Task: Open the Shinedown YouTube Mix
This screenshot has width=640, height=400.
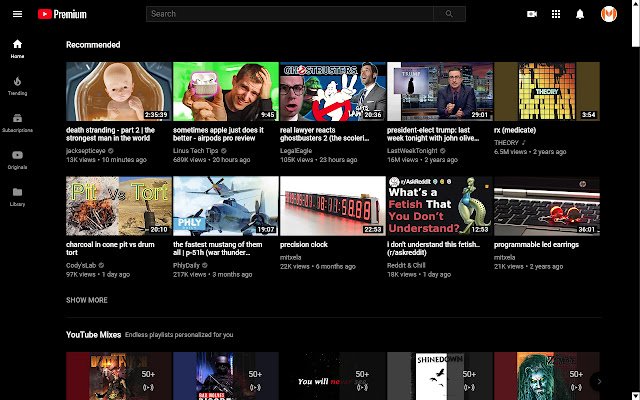Action: click(x=440, y=376)
